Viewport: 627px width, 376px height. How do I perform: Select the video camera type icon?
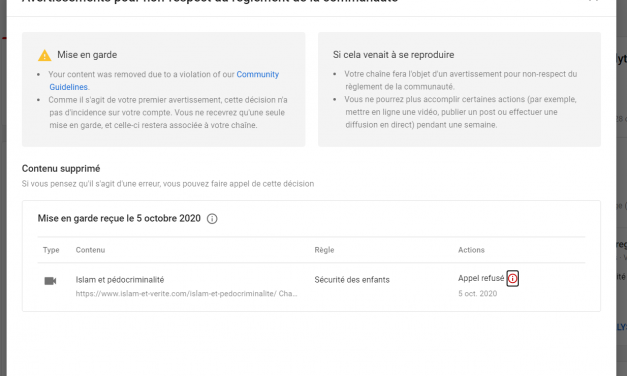[50, 281]
